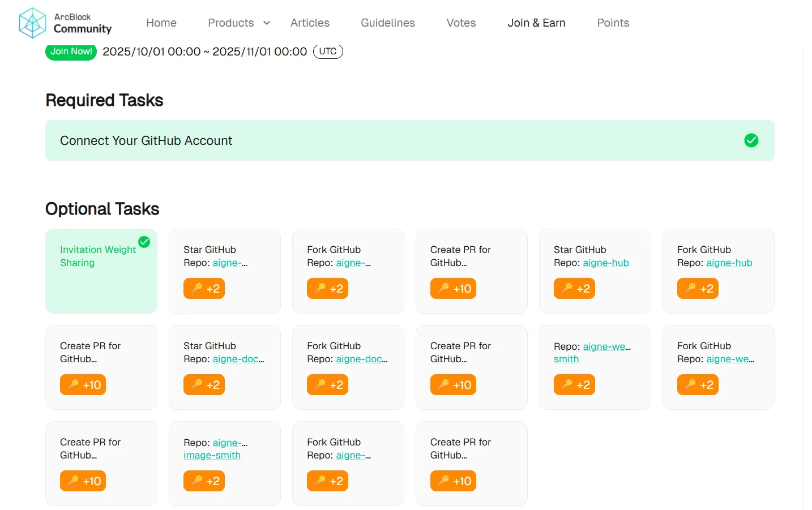Viewport: 812px width, 510px height.
Task: Open the Guidelines page
Action: 388,23
